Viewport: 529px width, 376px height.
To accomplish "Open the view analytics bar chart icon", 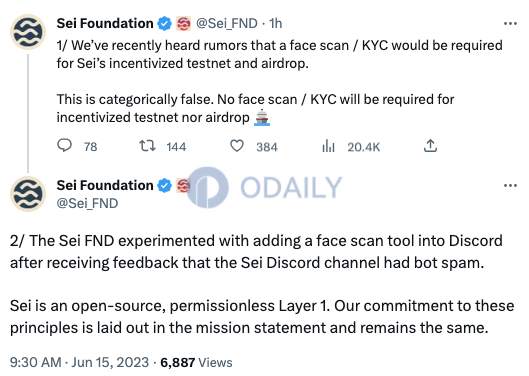I will click(328, 146).
